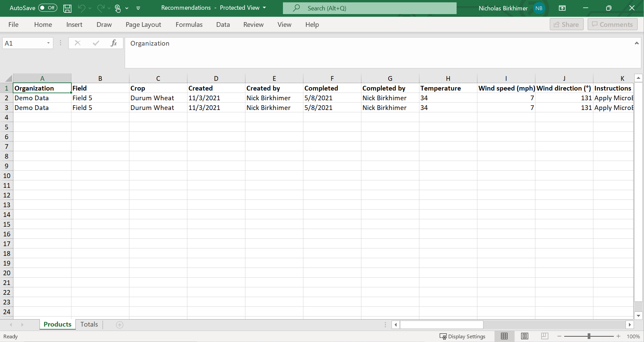Image resolution: width=644 pixels, height=342 pixels.
Task: Select column H header
Action: click(448, 78)
